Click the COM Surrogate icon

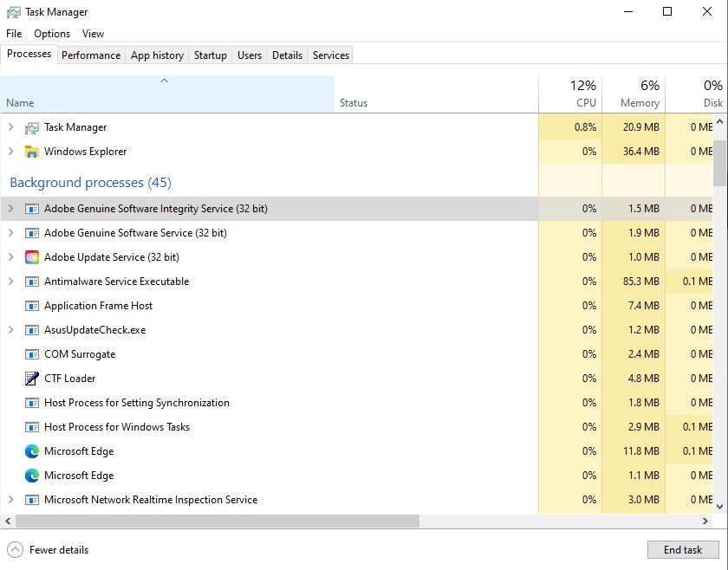pyautogui.click(x=32, y=354)
